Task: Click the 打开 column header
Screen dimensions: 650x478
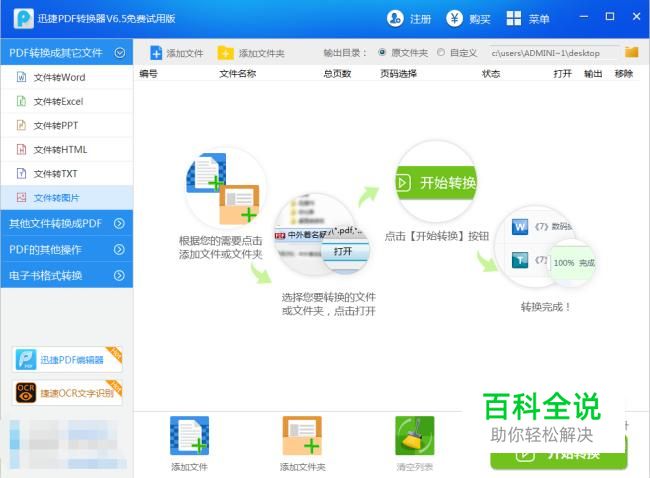Action: (563, 74)
